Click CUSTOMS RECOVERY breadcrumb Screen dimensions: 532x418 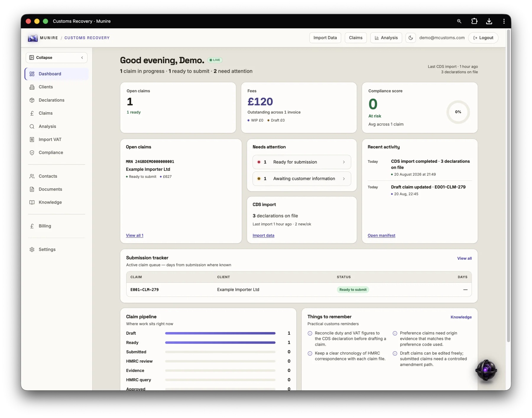(x=87, y=38)
